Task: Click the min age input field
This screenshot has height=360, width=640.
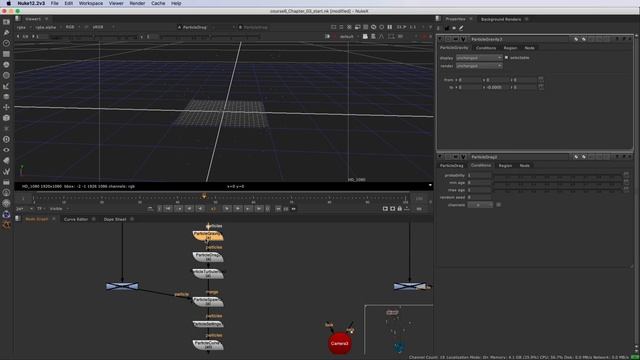Action: pyautogui.click(x=479, y=182)
